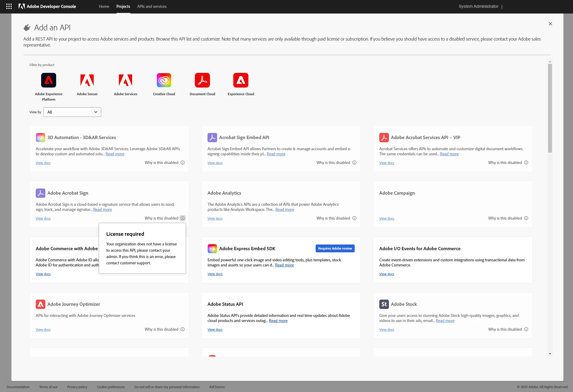The width and height of the screenshot is (573, 392).
Task: Click info icon on Adobe Acrobat Sign card
Action: [183, 218]
